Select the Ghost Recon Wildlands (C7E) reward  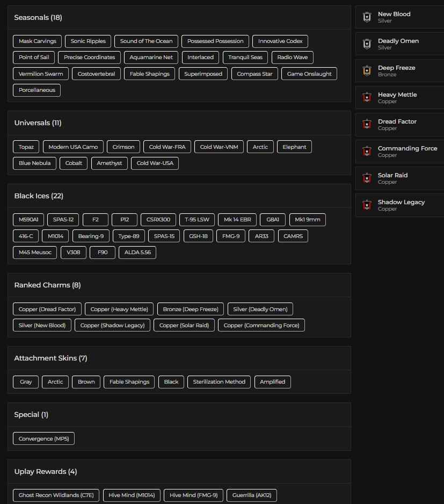[55, 495]
